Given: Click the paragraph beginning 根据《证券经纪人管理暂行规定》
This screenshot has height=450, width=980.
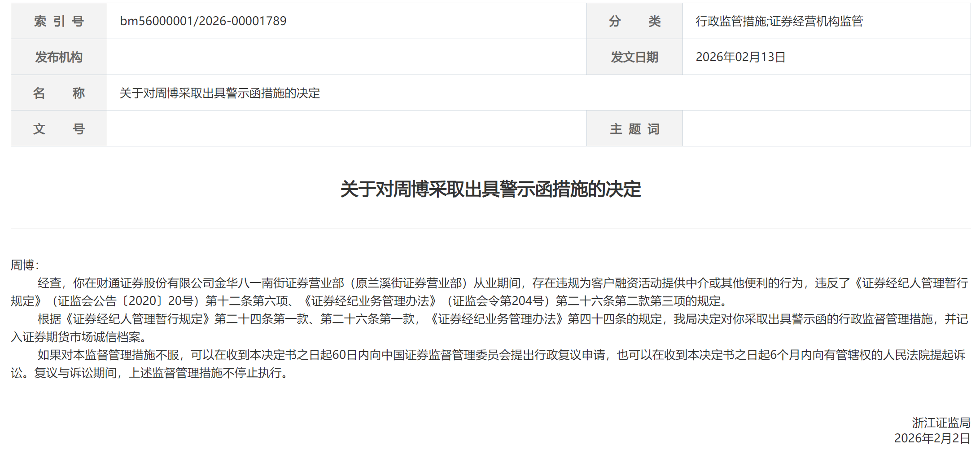Looking at the screenshot, I should click(490, 328).
